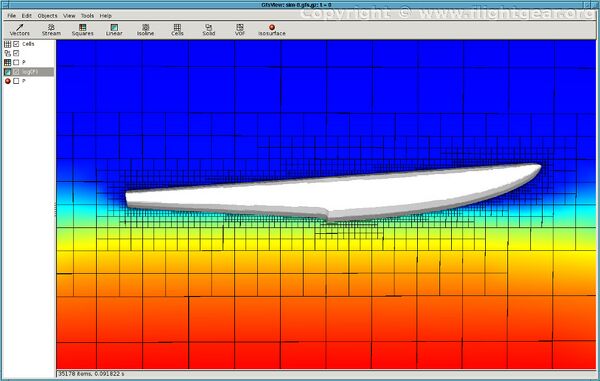Expand the View menu
This screenshot has width=600, height=381.
[69, 16]
